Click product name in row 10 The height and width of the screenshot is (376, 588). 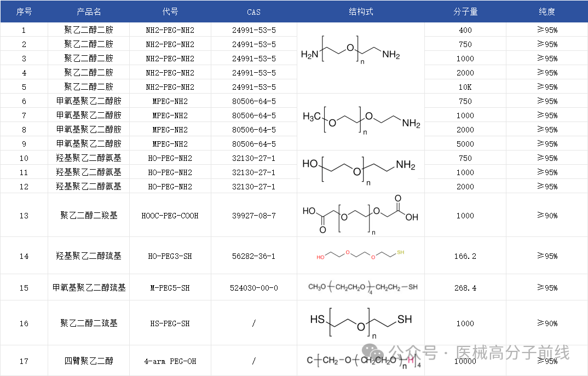[x=89, y=158]
